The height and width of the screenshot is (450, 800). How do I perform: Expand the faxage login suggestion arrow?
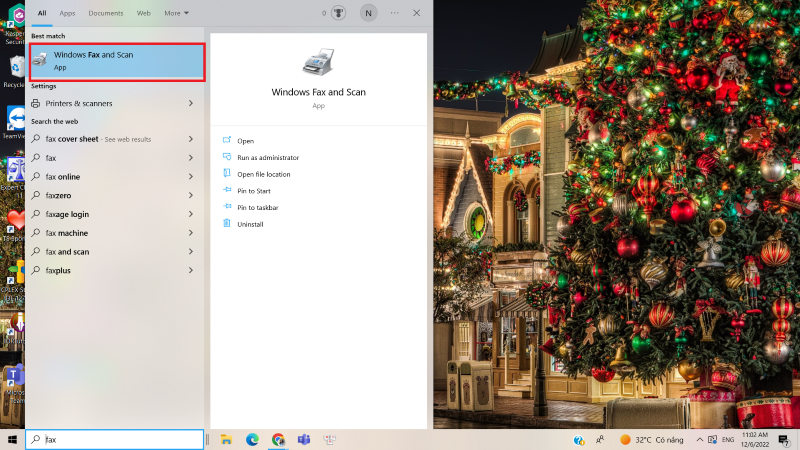(x=191, y=214)
